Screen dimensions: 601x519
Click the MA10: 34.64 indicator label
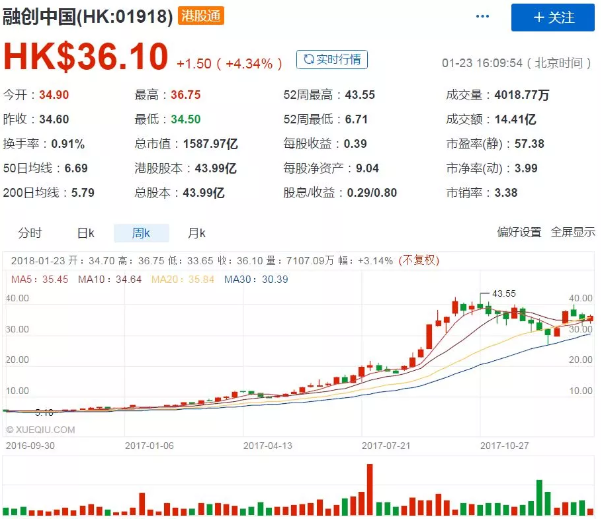pos(110,279)
